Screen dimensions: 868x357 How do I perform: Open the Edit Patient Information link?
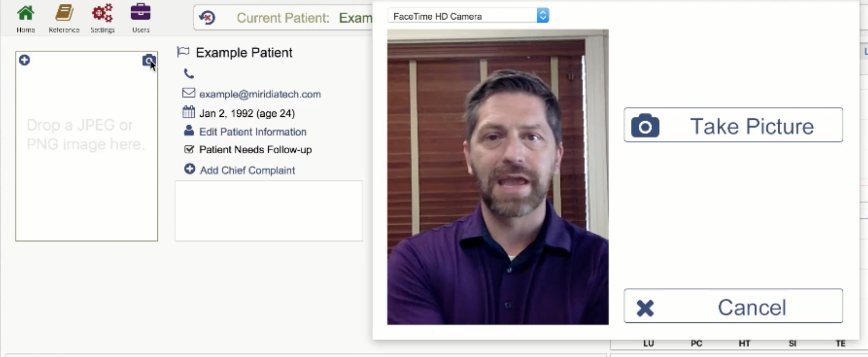(253, 132)
